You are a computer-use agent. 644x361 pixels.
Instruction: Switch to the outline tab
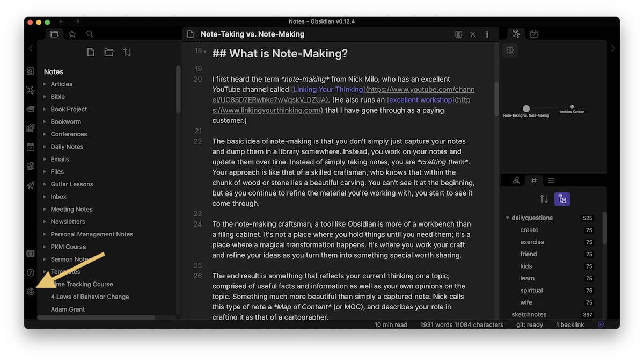(552, 180)
